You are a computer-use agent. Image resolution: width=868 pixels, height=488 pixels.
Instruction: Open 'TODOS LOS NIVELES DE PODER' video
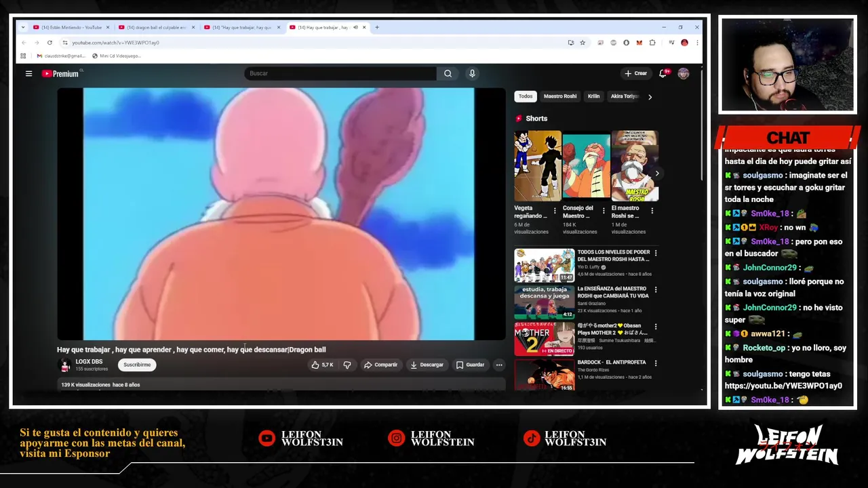coord(545,265)
